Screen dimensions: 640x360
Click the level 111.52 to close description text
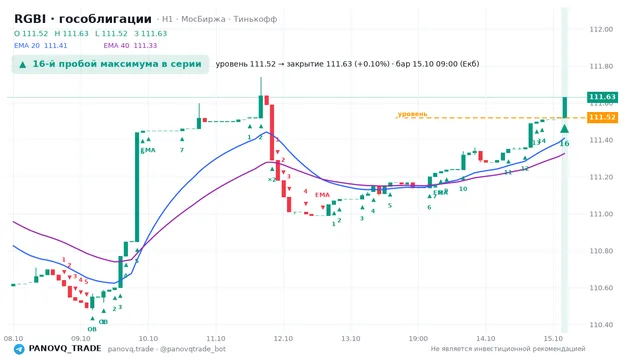pyautogui.click(x=347, y=64)
